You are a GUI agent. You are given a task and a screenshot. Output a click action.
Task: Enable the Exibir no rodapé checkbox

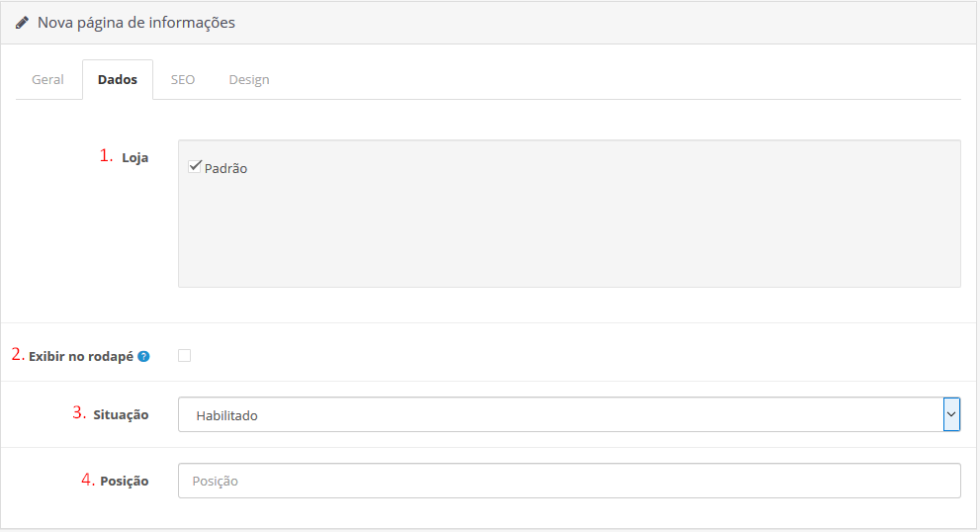click(185, 356)
